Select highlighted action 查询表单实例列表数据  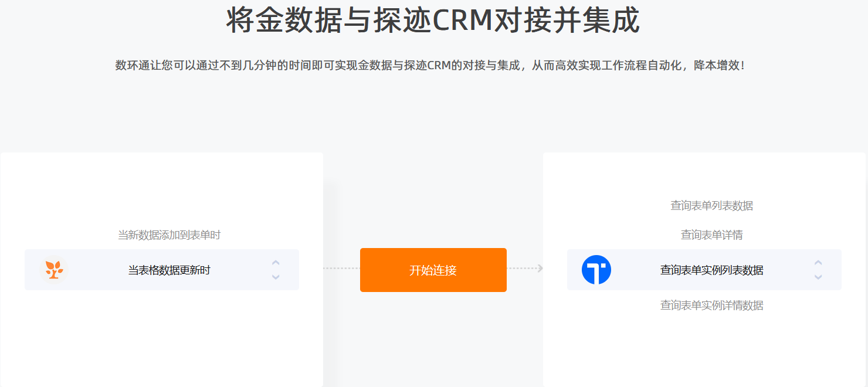point(704,270)
